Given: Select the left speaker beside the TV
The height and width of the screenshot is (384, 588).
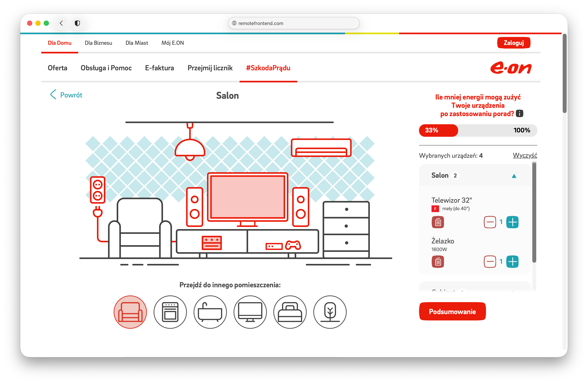Looking at the screenshot, I should tap(195, 207).
